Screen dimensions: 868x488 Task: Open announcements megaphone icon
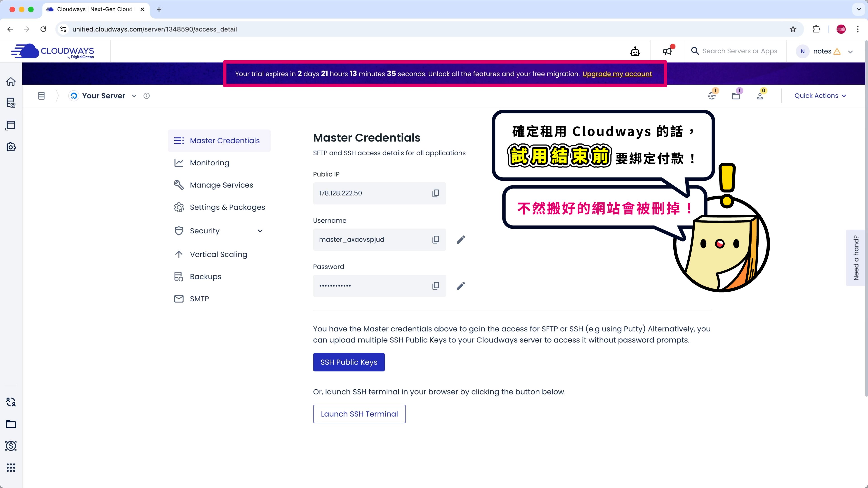(667, 51)
